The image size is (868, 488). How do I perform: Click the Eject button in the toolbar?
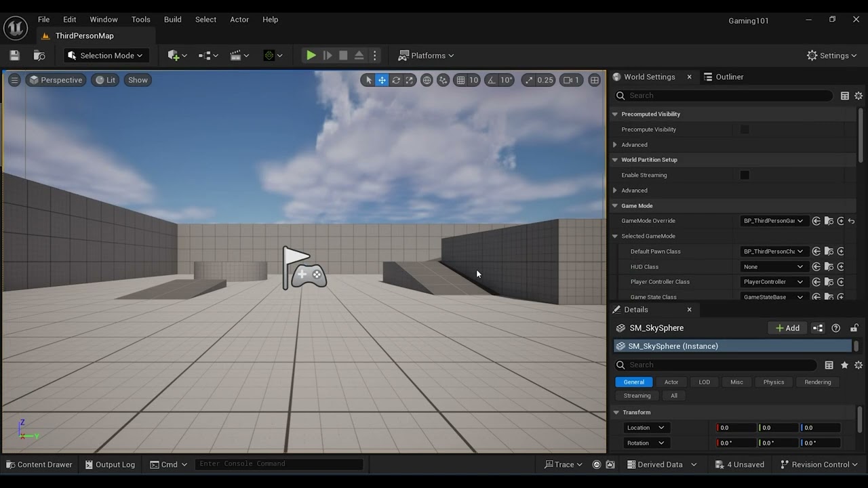tap(359, 56)
